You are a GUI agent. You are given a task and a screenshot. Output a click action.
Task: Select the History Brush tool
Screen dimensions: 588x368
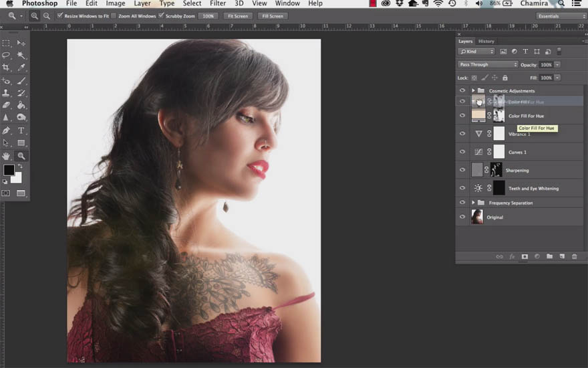click(21, 93)
